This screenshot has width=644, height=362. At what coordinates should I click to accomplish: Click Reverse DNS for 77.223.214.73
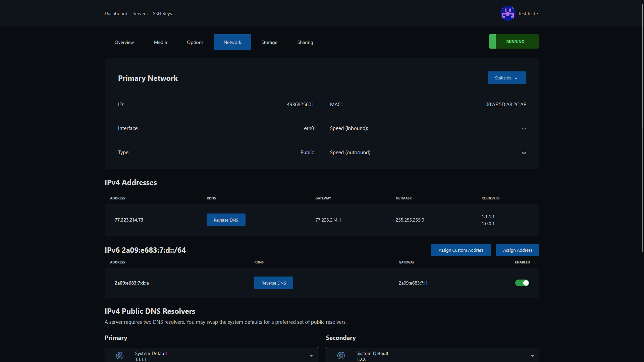pyautogui.click(x=226, y=220)
